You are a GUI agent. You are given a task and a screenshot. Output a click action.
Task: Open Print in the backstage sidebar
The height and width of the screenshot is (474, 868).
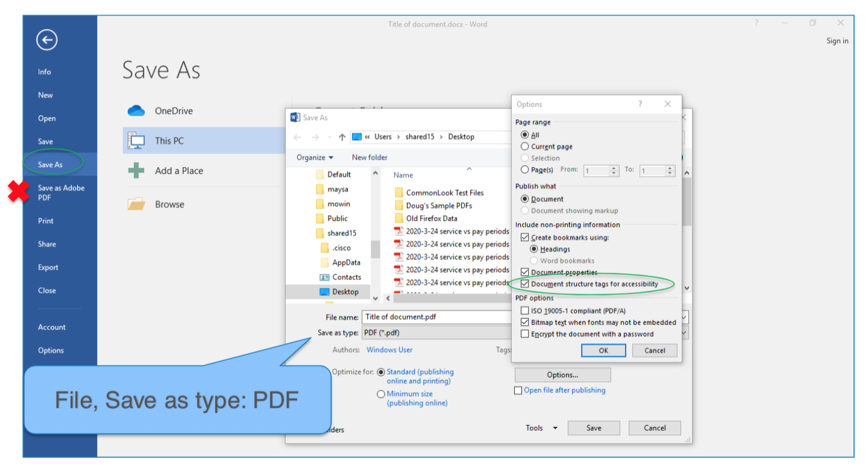[x=46, y=221]
